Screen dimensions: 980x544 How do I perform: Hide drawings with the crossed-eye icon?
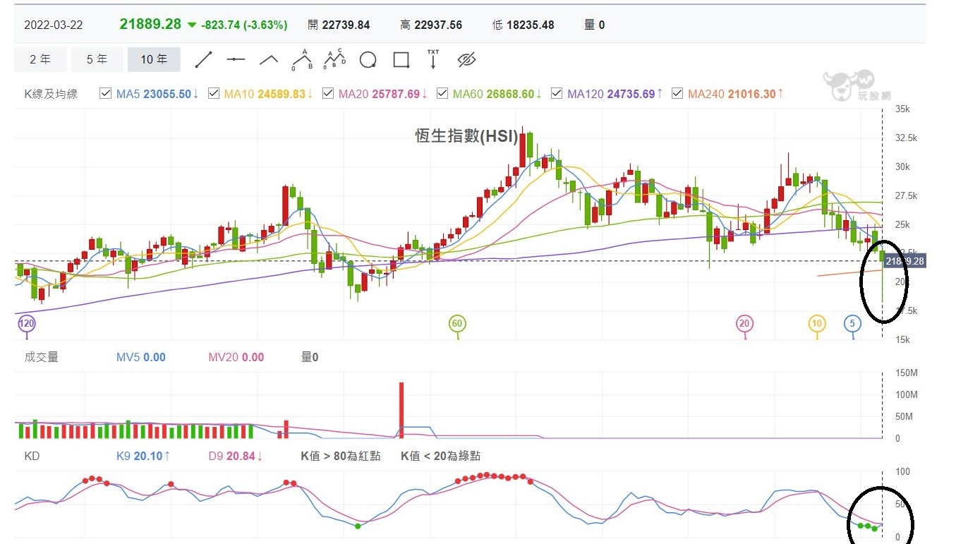(x=466, y=60)
